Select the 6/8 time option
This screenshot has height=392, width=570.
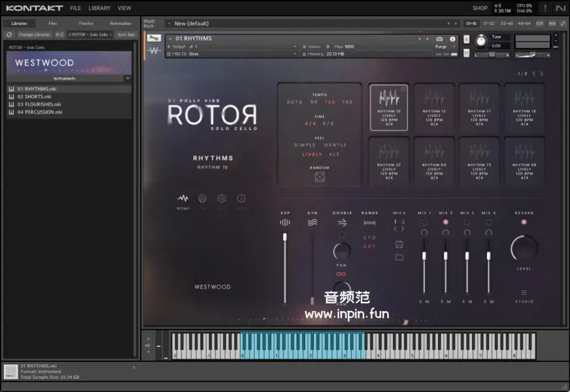(x=328, y=123)
